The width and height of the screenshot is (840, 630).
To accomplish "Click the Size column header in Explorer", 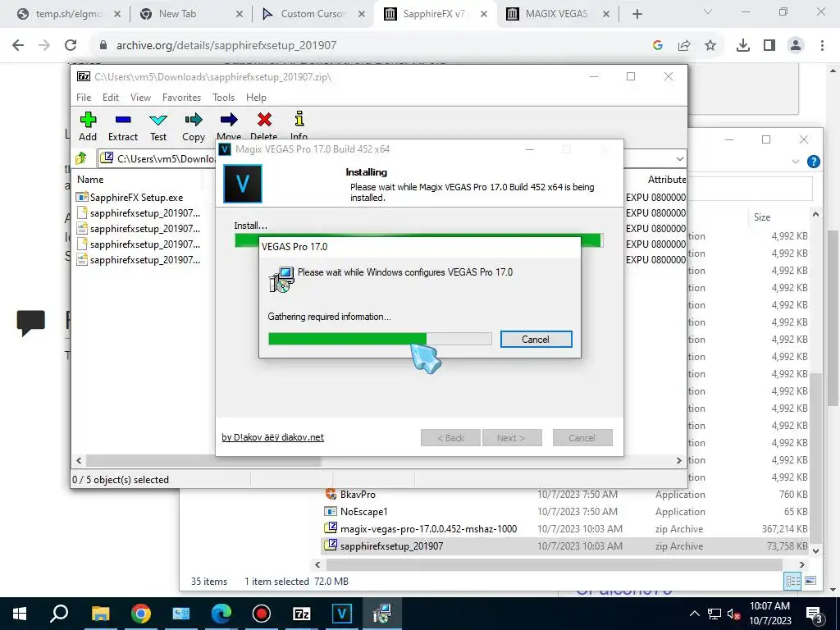I will point(762,217).
